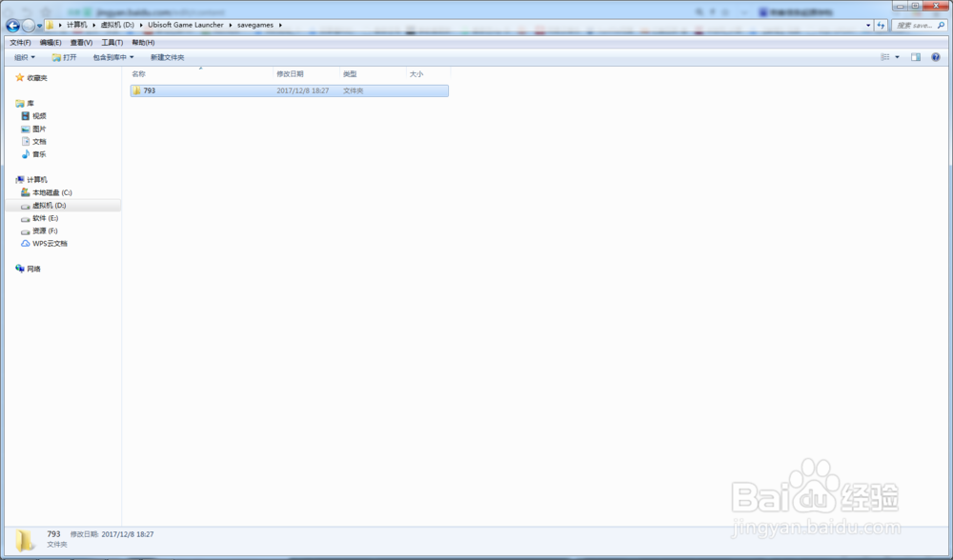Click the search savegames input field
The image size is (953, 560).
[x=915, y=26]
